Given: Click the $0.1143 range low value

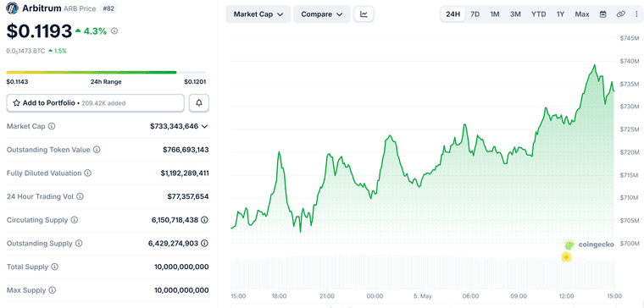Looking at the screenshot, I should 17,81.
